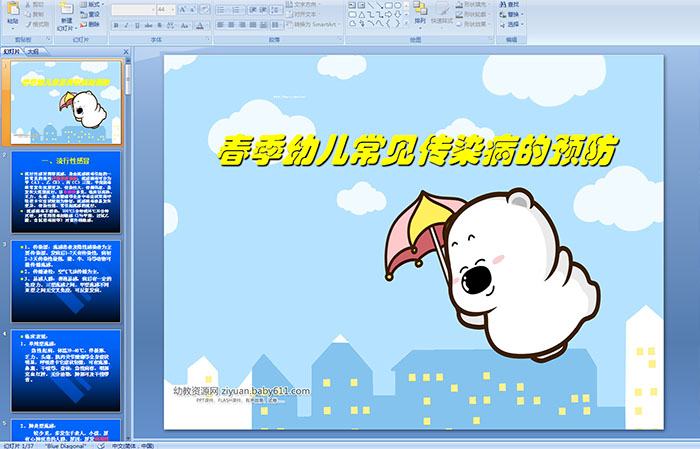Increase font size with large A icon
The height and width of the screenshot is (449, 700).
(x=183, y=9)
